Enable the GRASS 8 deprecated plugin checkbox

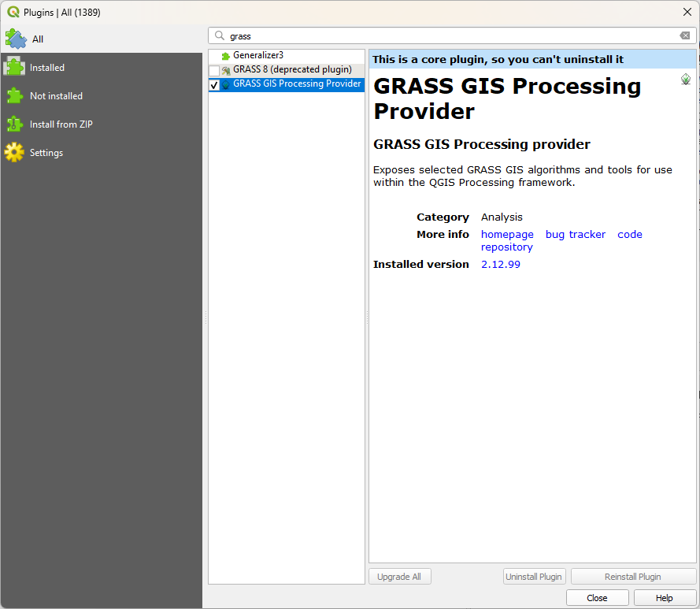[214, 71]
